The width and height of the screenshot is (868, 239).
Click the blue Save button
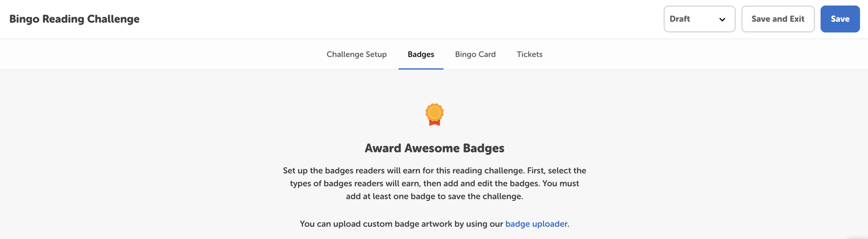tap(840, 19)
